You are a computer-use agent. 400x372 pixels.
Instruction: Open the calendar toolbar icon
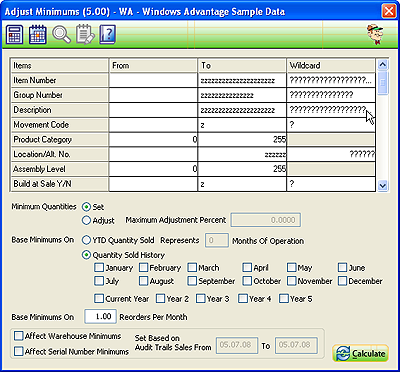pyautogui.click(x=38, y=34)
